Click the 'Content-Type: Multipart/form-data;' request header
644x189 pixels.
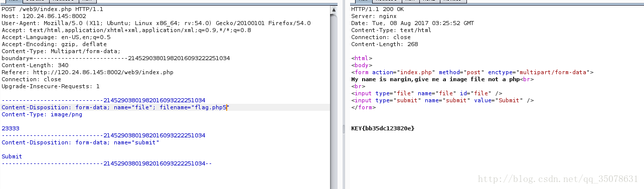pos(61,51)
